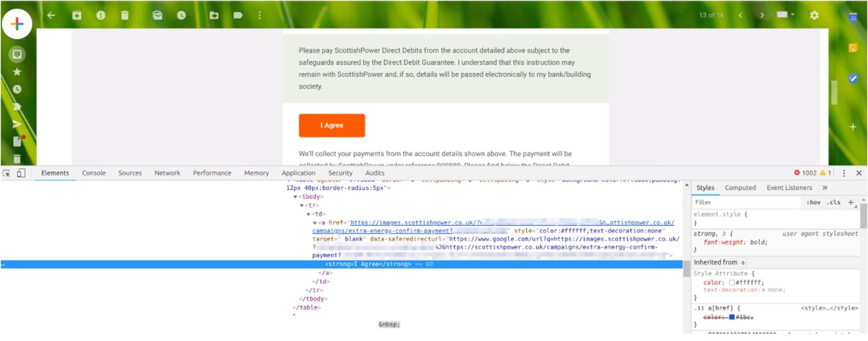
Task: Switch to the Console tab
Action: coord(94,173)
